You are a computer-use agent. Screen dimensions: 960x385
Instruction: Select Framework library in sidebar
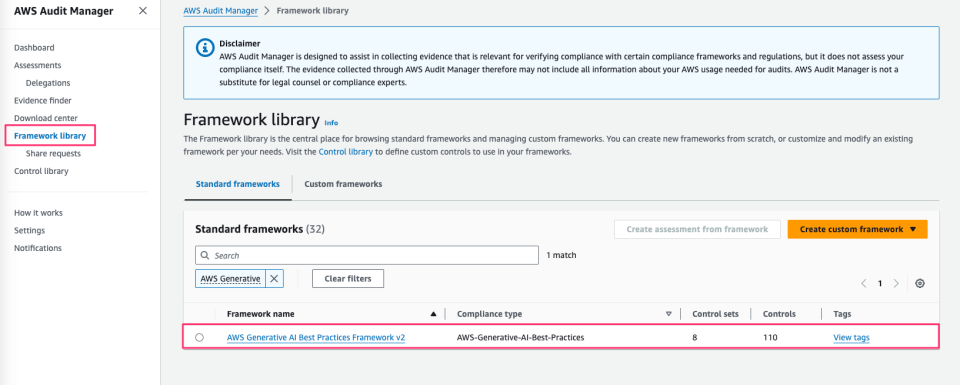pos(50,136)
